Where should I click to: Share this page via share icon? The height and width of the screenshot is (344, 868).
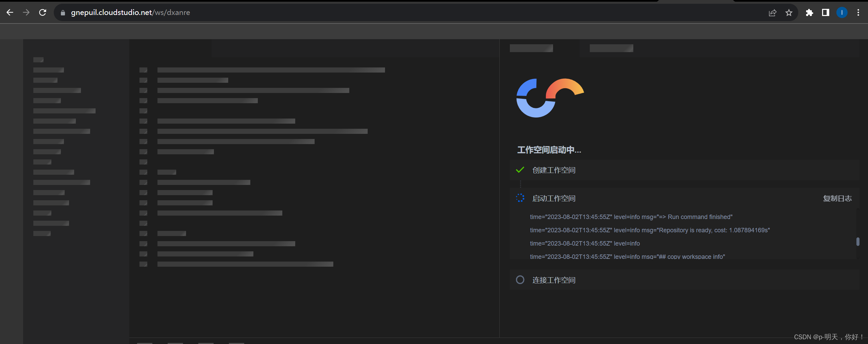[772, 13]
